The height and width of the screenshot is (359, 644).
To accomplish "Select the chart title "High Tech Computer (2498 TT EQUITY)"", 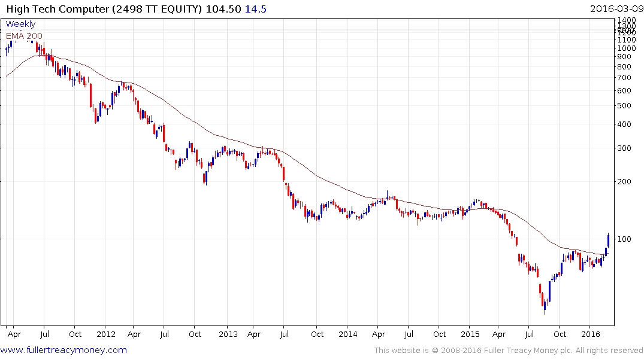I will coord(104,9).
